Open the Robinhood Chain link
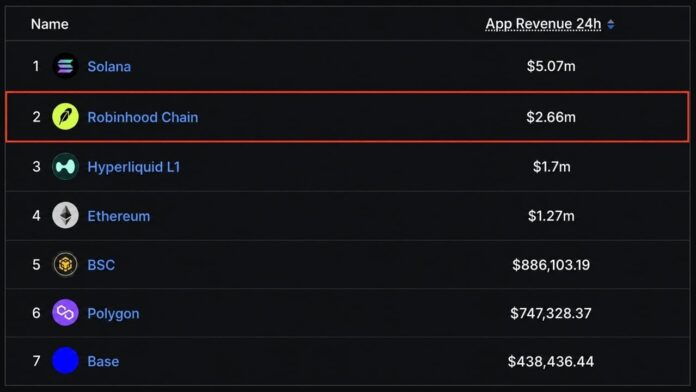Viewport: 696px width, 392px height. [143, 117]
